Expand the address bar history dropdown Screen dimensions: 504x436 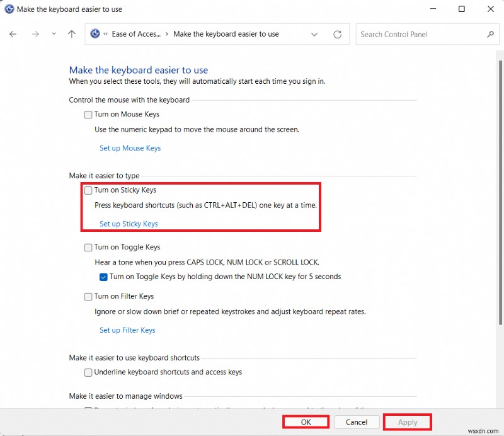[x=314, y=35]
